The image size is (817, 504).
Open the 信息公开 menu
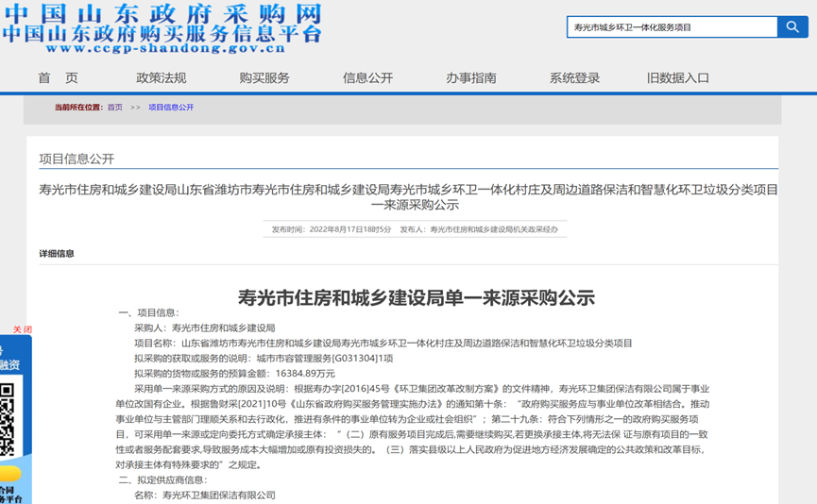click(x=367, y=78)
